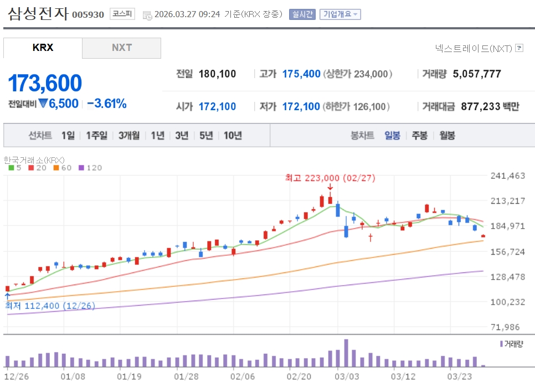Switch to the NXT tab
The width and height of the screenshot is (535, 392).
pos(122,48)
